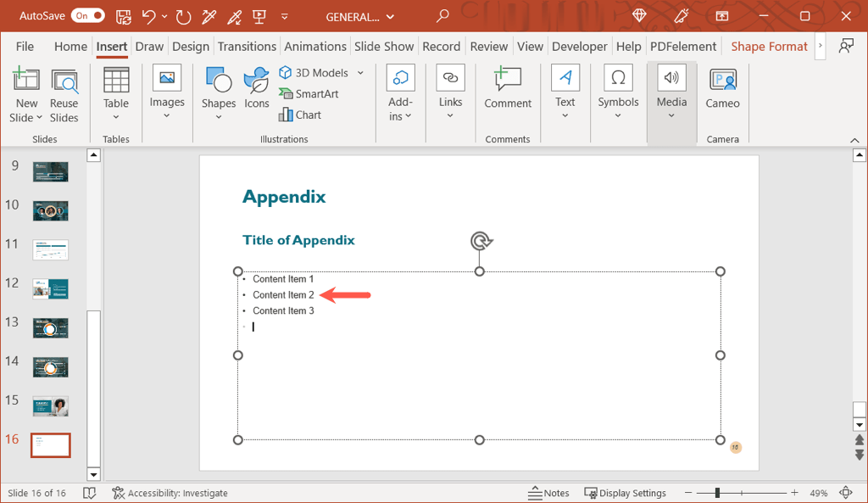The height and width of the screenshot is (503, 868).
Task: Switch to the Draw tab
Action: point(149,47)
